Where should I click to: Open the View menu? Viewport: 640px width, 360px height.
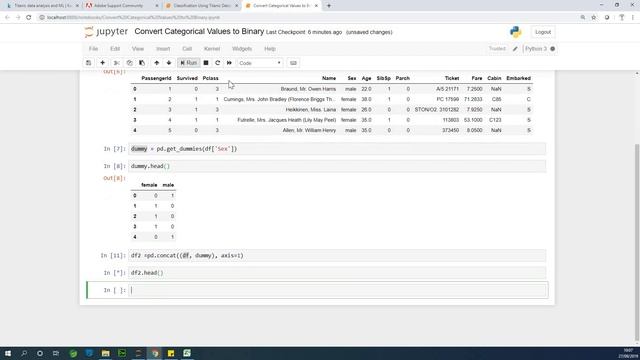(138, 49)
